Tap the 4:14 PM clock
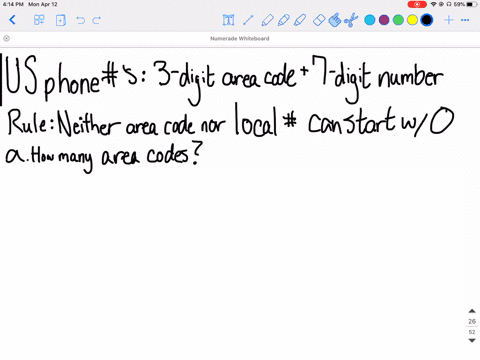Image resolution: width=480 pixels, height=360 pixels. [x=13, y=4]
